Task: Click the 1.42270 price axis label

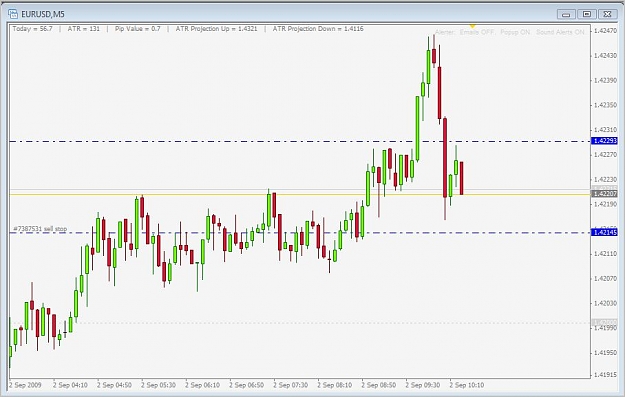Action: tap(605, 154)
